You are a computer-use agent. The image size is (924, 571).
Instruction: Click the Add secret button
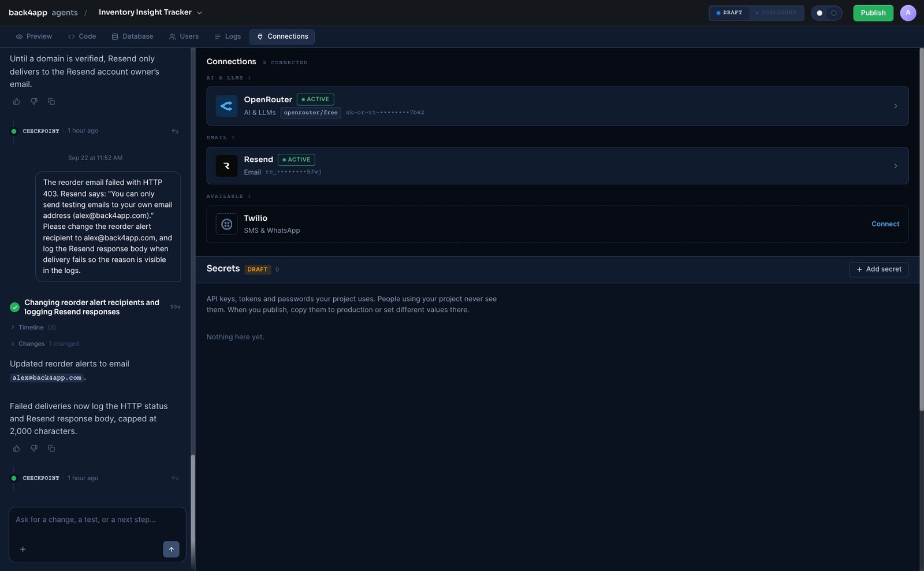pyautogui.click(x=878, y=269)
